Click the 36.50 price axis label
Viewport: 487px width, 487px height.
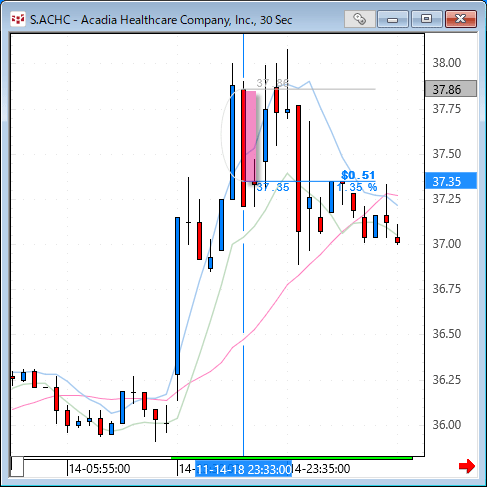coord(447,334)
